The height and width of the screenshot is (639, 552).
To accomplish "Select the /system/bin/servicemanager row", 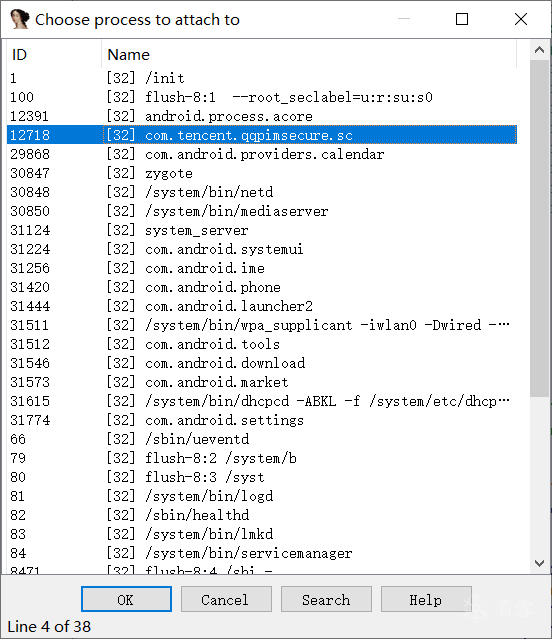I will [262, 553].
